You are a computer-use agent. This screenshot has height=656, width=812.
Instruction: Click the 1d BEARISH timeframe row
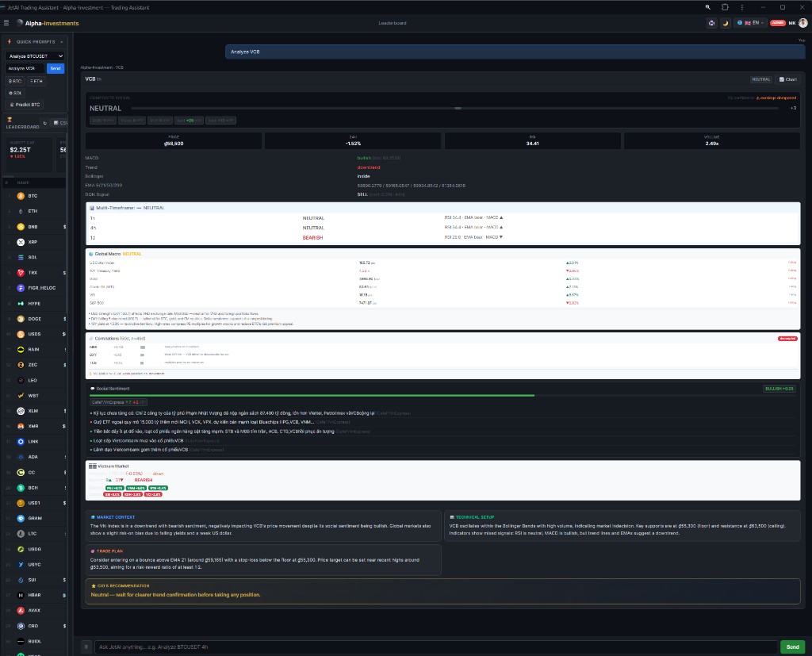pyautogui.click(x=442, y=237)
